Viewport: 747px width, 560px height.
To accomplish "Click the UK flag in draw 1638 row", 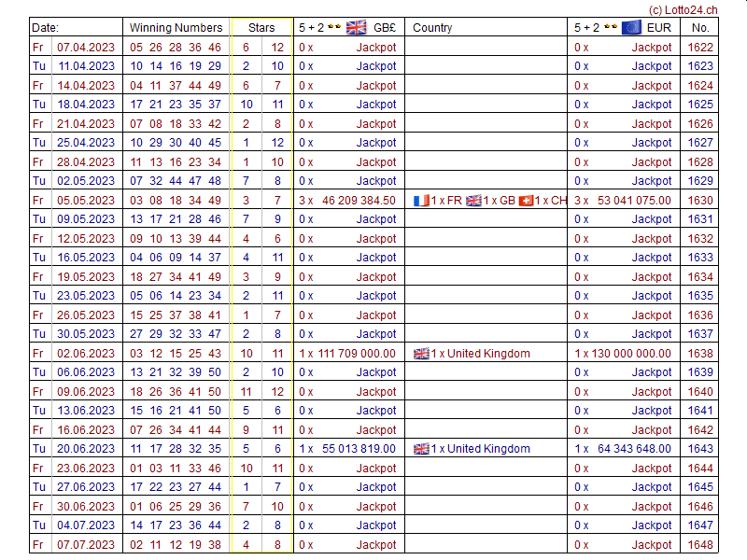I will 421,354.
